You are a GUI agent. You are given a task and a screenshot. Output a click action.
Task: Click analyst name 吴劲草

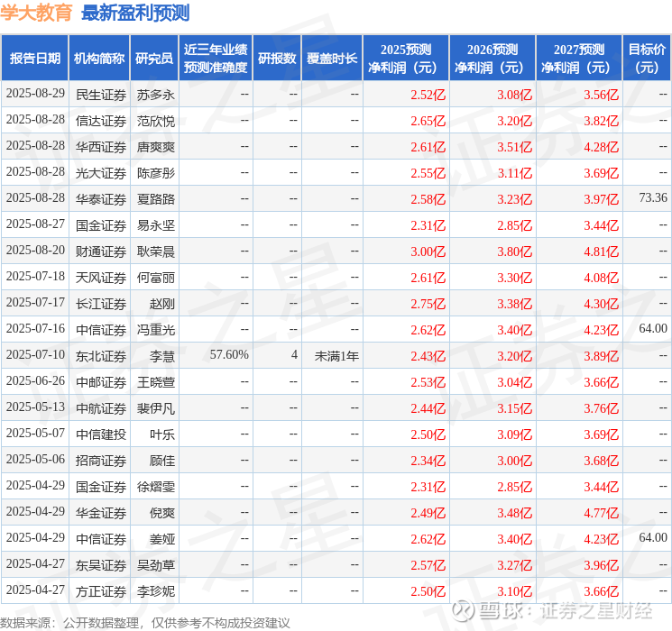click(155, 565)
